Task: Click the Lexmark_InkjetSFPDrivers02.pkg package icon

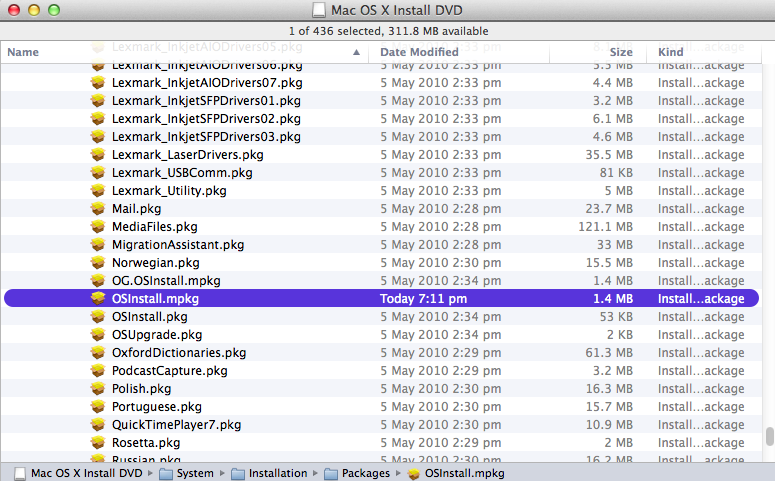Action: point(98,119)
